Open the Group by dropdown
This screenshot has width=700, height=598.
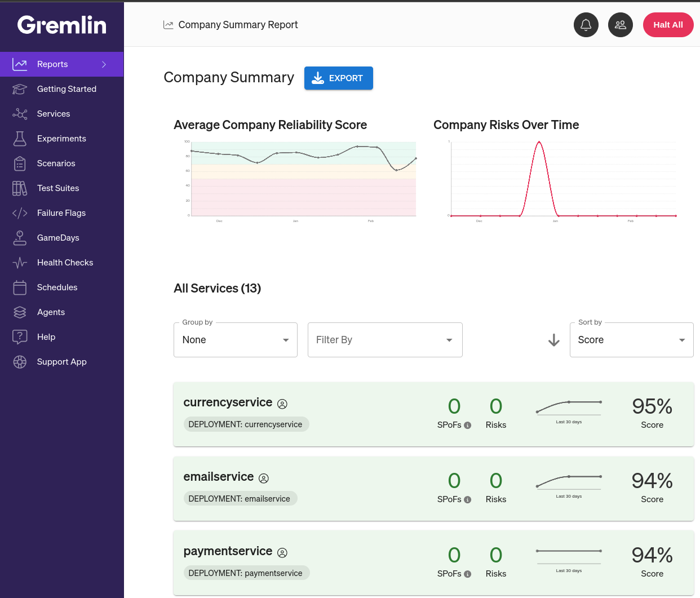pos(235,339)
